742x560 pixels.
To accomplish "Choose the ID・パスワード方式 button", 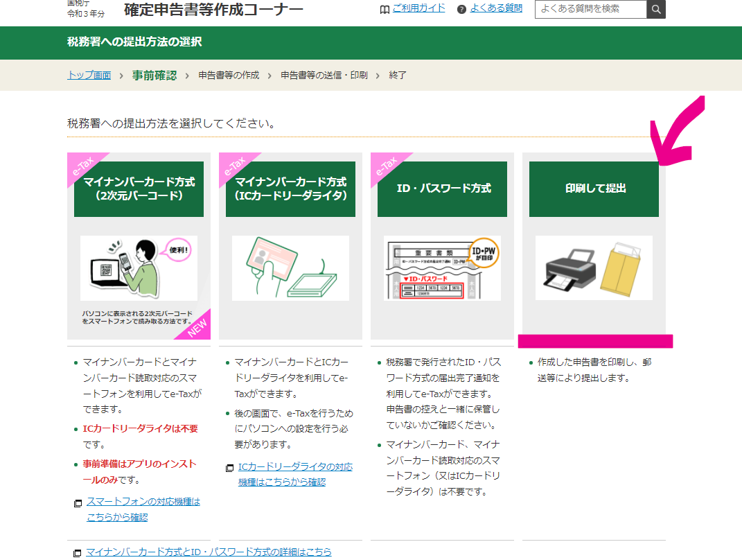I will [x=442, y=189].
